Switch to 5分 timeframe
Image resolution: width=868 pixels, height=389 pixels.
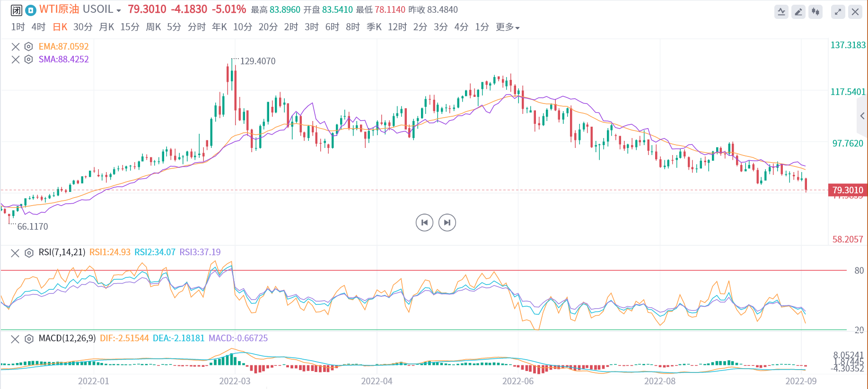click(174, 27)
